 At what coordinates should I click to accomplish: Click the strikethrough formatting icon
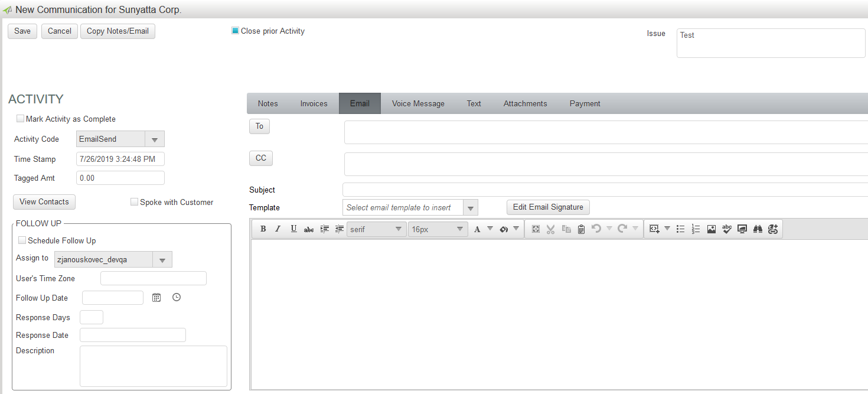tap(308, 229)
